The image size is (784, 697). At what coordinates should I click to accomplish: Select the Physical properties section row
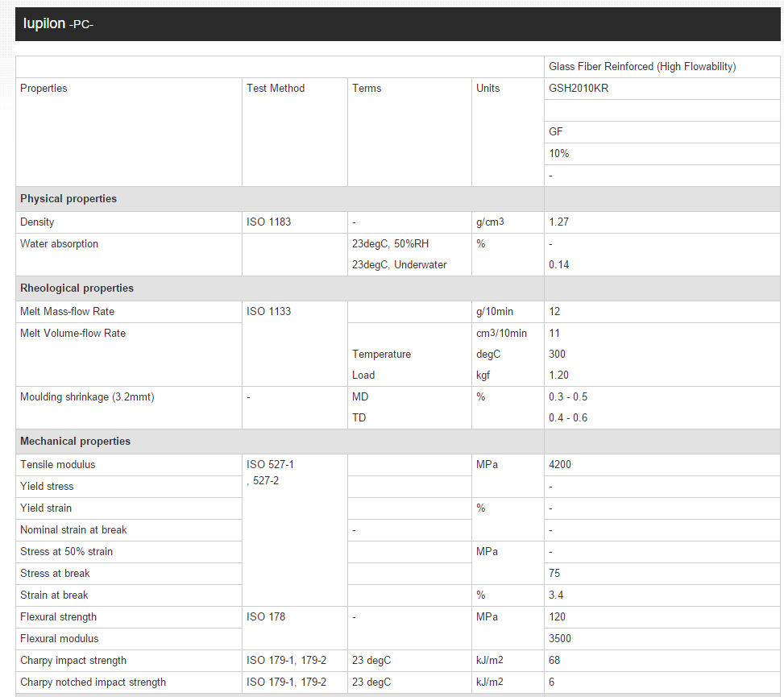coord(68,199)
